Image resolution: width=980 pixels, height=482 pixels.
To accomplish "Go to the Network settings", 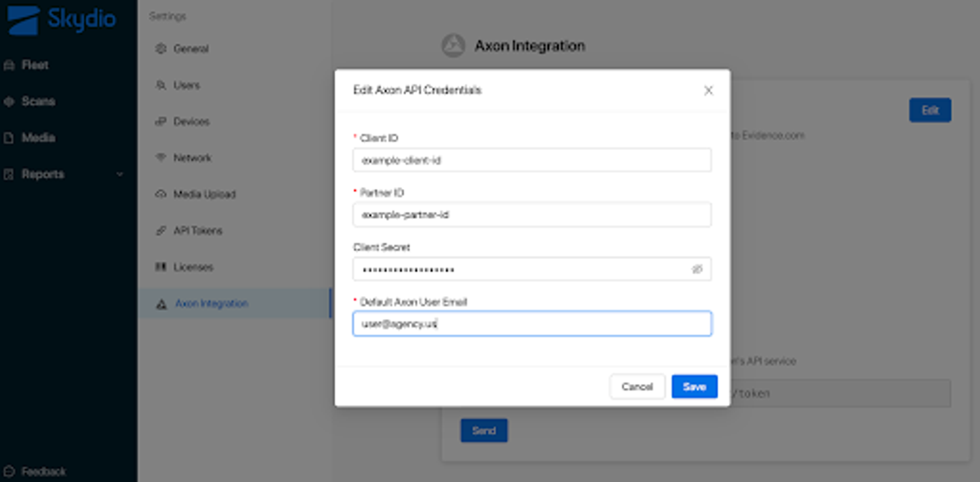I will pyautogui.click(x=192, y=158).
